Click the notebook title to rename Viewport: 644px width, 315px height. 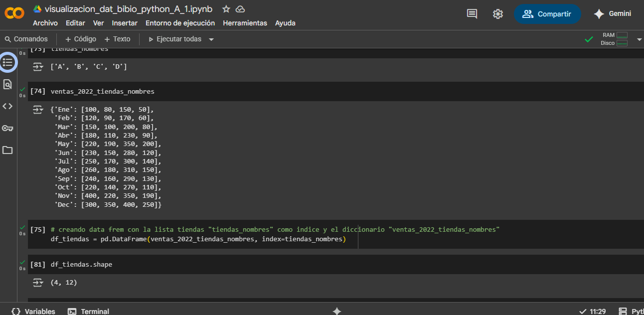click(x=129, y=9)
